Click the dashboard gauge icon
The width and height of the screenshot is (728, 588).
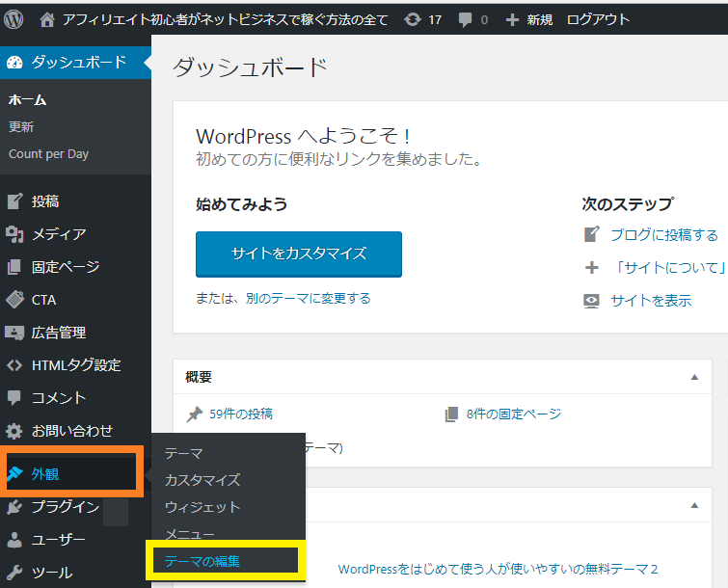[x=14, y=63]
